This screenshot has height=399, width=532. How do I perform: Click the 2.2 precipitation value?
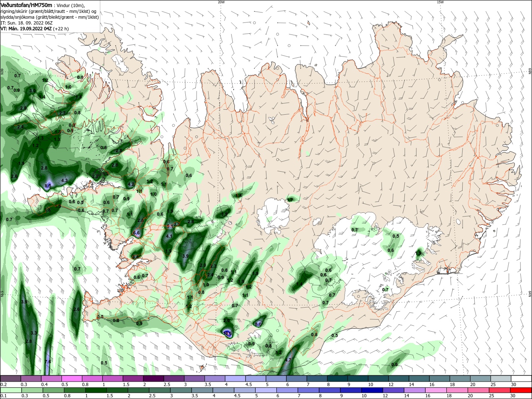pos(95,176)
